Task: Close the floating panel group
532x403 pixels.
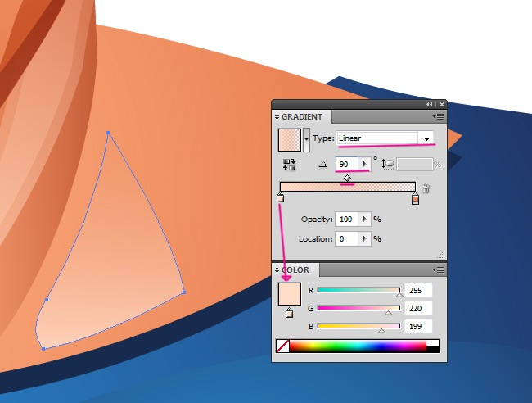Action: pyautogui.click(x=442, y=105)
